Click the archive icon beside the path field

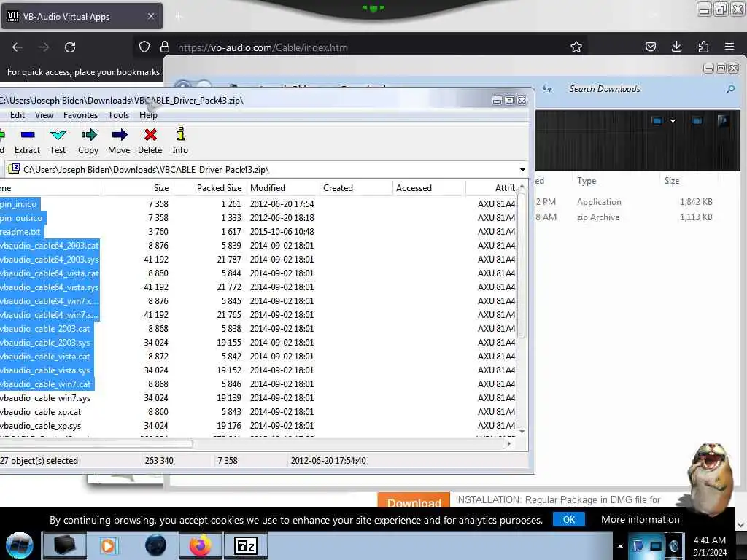click(14, 169)
